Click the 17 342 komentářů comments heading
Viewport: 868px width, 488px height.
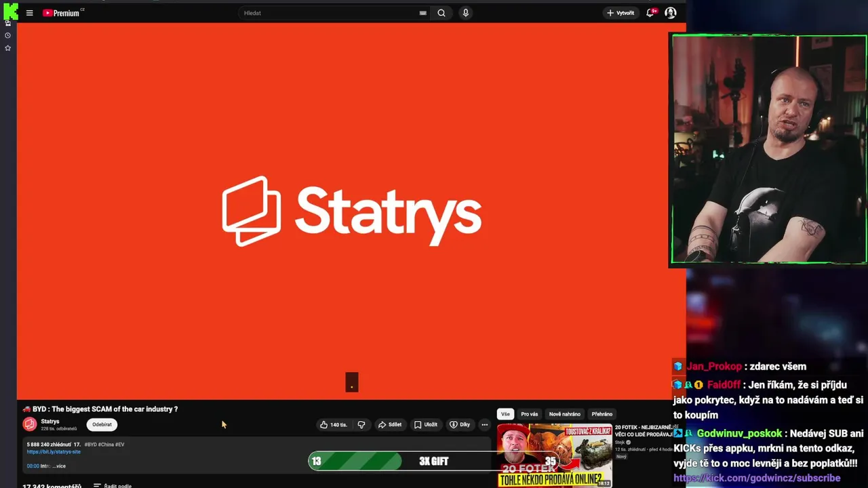click(x=52, y=485)
